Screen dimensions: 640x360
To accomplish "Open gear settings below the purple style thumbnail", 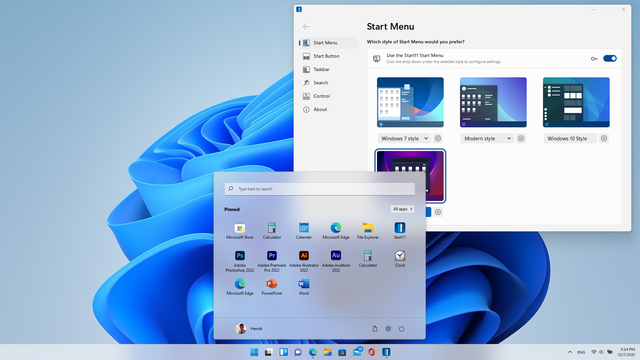I will pos(438,212).
